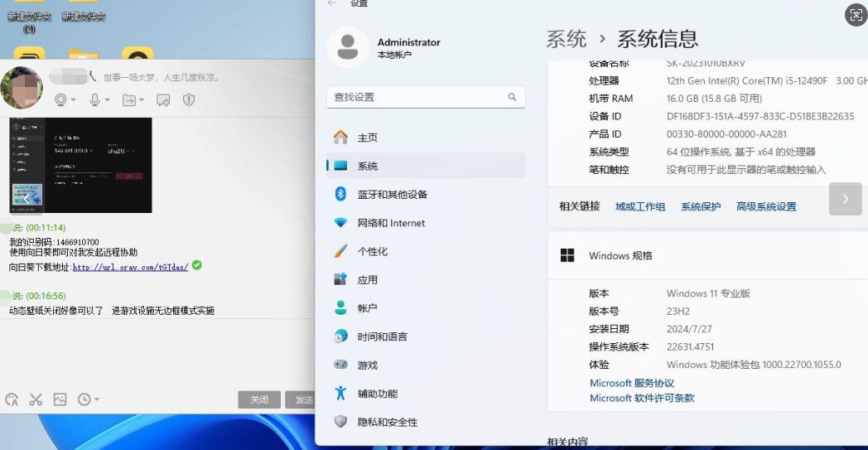Click the 关闭 button in chat window
868x450 pixels.
(259, 399)
